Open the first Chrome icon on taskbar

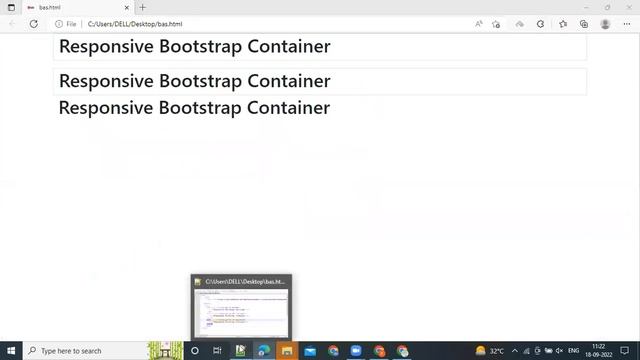(333, 351)
